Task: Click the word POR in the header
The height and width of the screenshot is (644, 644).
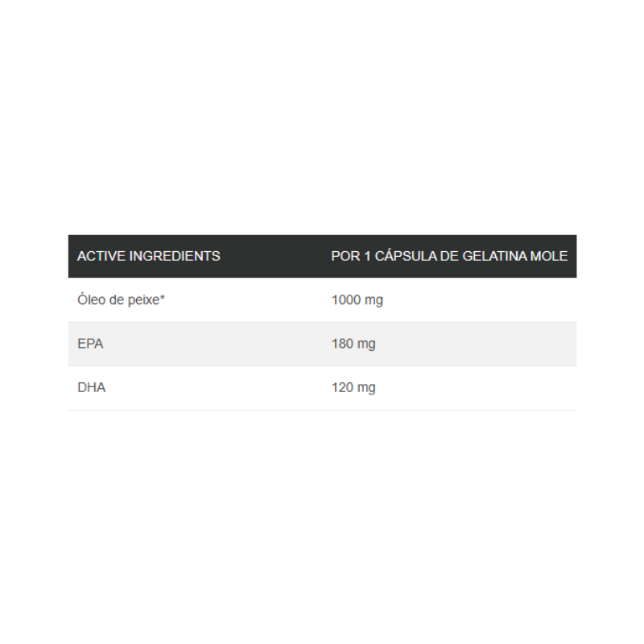Action: coord(345,256)
